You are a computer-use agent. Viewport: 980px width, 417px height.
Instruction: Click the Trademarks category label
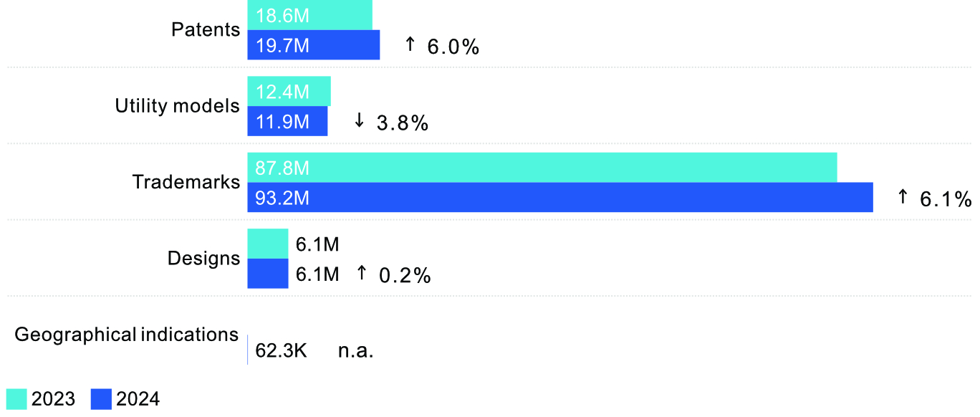coord(186,182)
